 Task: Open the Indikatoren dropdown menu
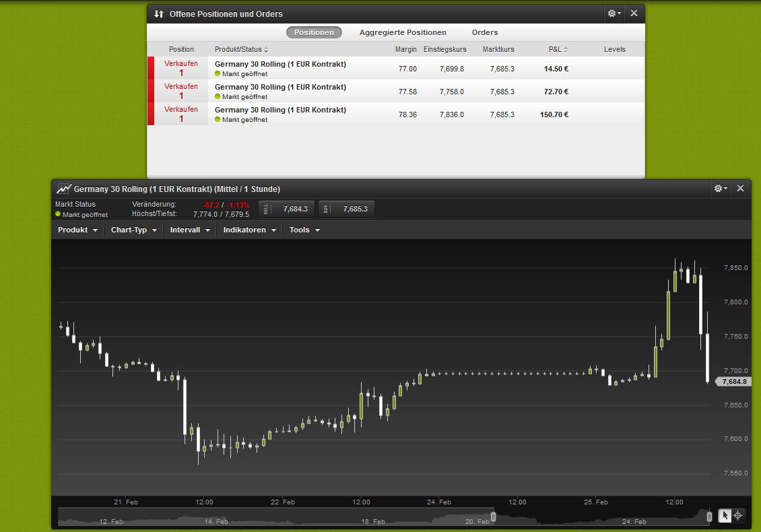pyautogui.click(x=249, y=230)
